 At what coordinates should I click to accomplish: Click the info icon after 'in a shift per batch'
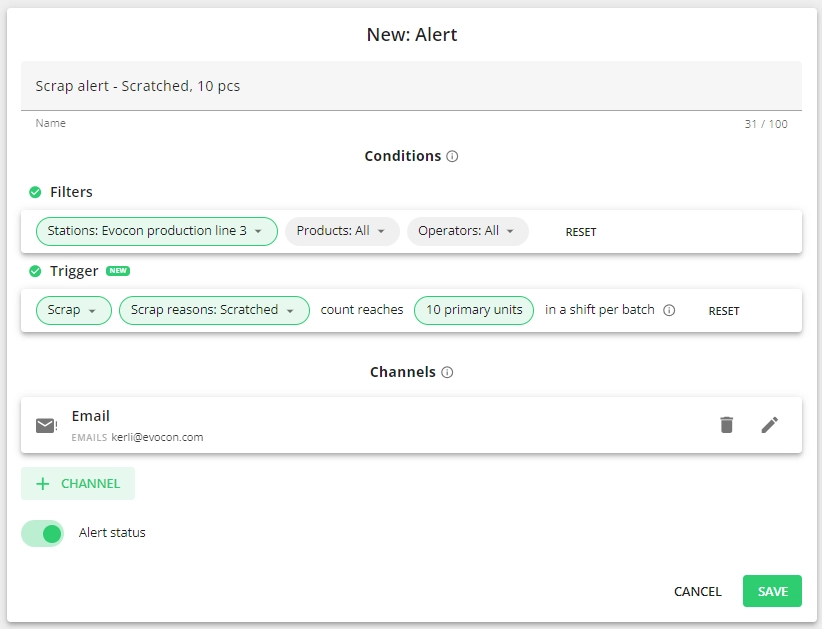tap(669, 310)
